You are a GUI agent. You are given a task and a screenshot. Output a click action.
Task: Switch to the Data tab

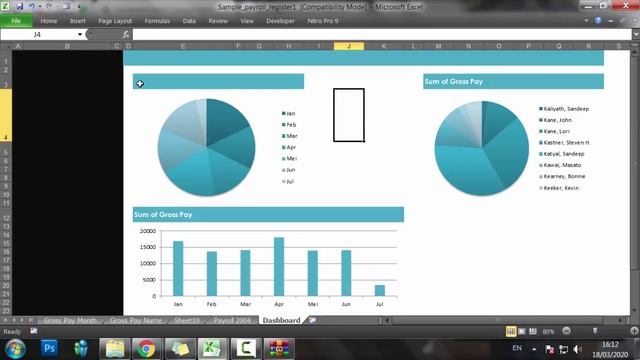pos(189,21)
